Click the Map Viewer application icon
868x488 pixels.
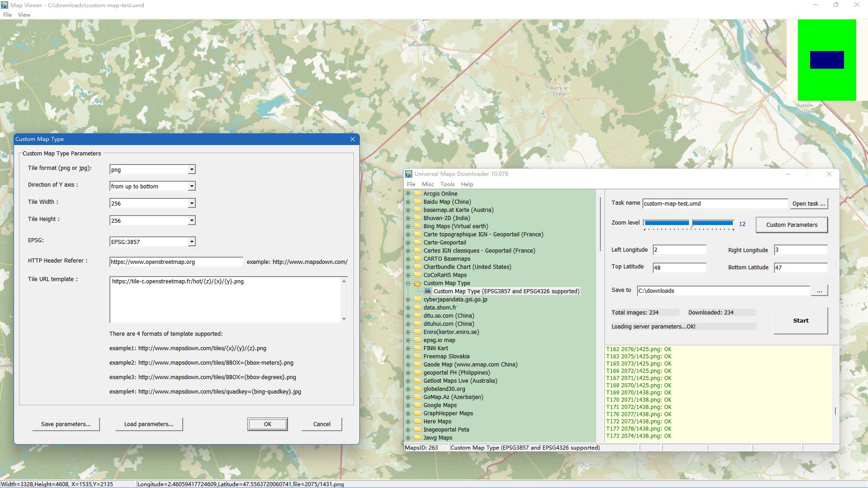5,5
